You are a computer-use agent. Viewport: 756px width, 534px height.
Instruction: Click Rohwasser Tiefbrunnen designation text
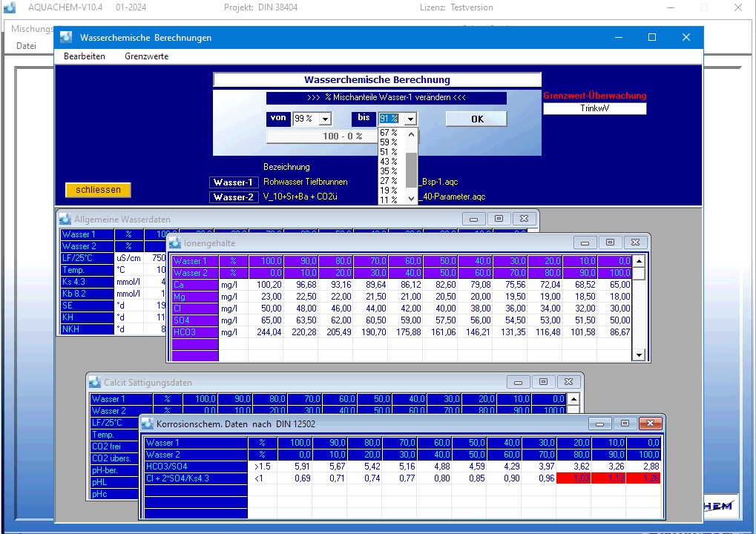pos(305,182)
